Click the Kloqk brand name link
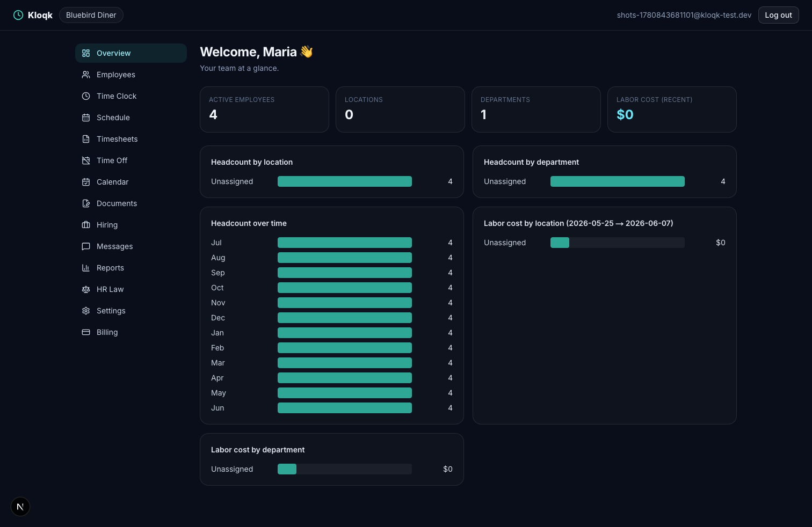 40,15
